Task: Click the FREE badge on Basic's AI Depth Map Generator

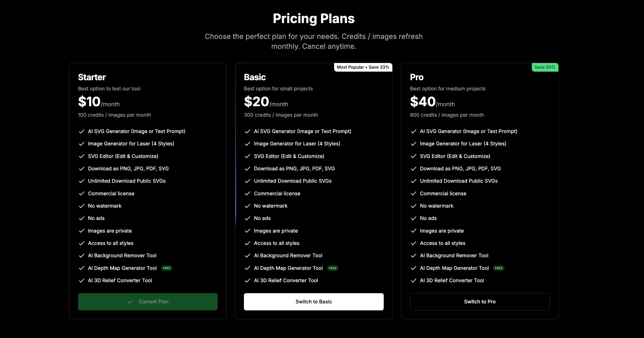Action: tap(332, 268)
